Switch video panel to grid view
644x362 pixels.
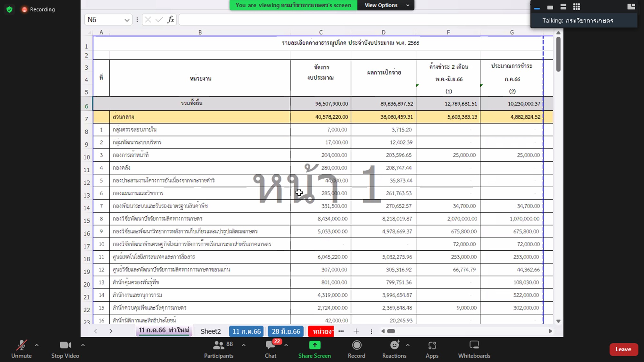pyautogui.click(x=577, y=7)
